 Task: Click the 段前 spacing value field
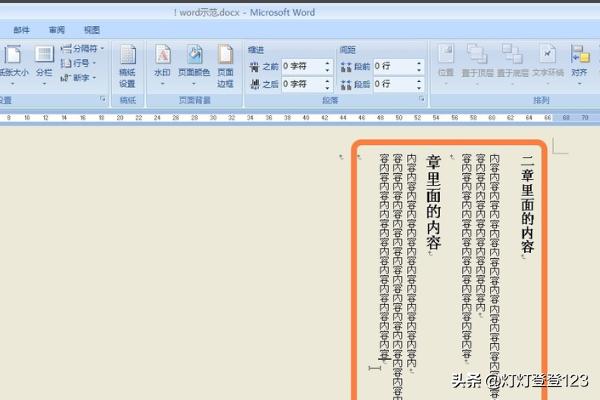point(394,66)
